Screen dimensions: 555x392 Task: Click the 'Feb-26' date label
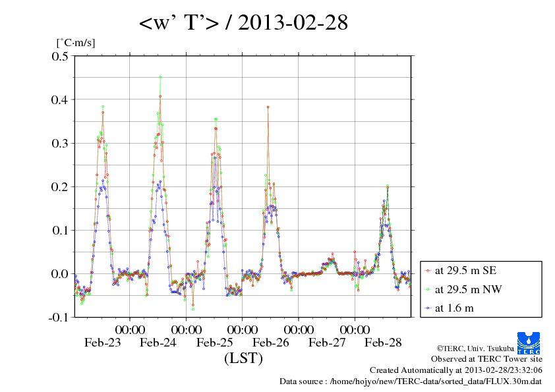coord(270,343)
